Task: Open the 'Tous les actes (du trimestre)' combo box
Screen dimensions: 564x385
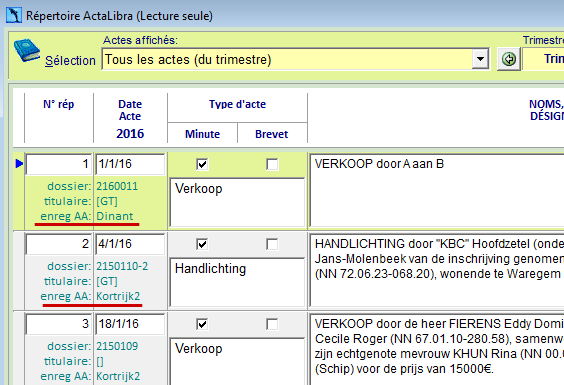Action: pos(295,59)
